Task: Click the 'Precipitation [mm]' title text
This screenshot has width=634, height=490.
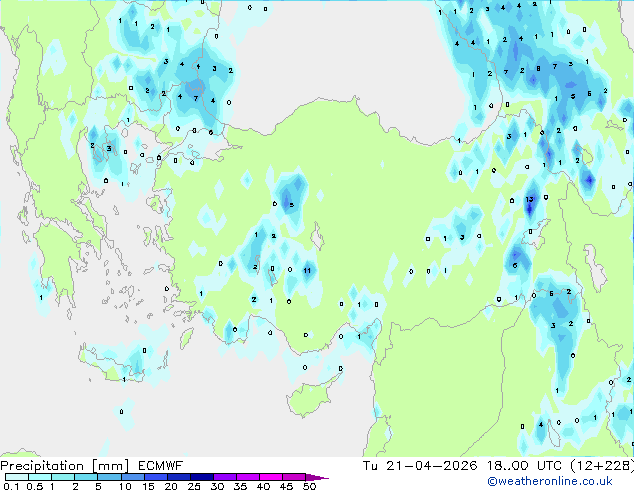Action: pos(64,466)
